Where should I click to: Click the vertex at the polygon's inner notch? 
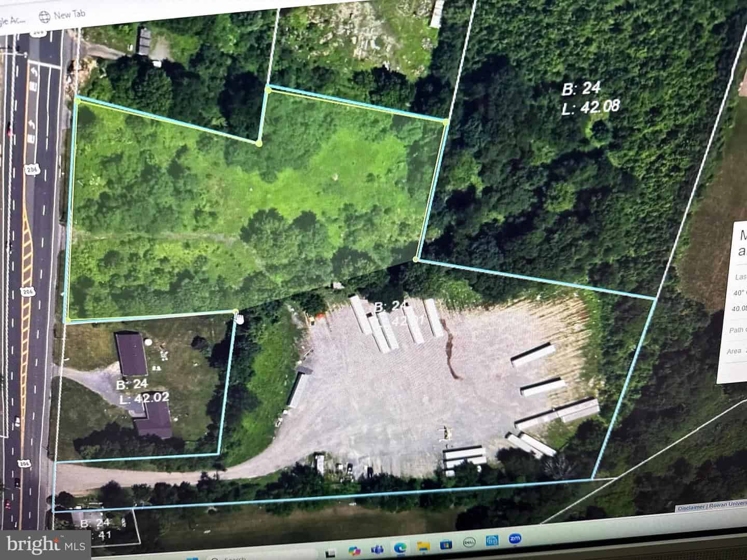point(259,143)
